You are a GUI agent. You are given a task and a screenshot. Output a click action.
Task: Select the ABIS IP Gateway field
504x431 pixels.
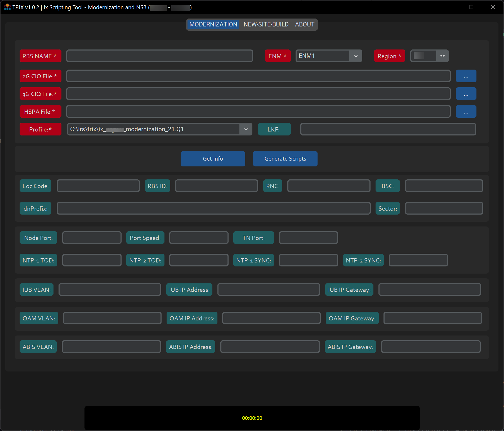(430, 347)
